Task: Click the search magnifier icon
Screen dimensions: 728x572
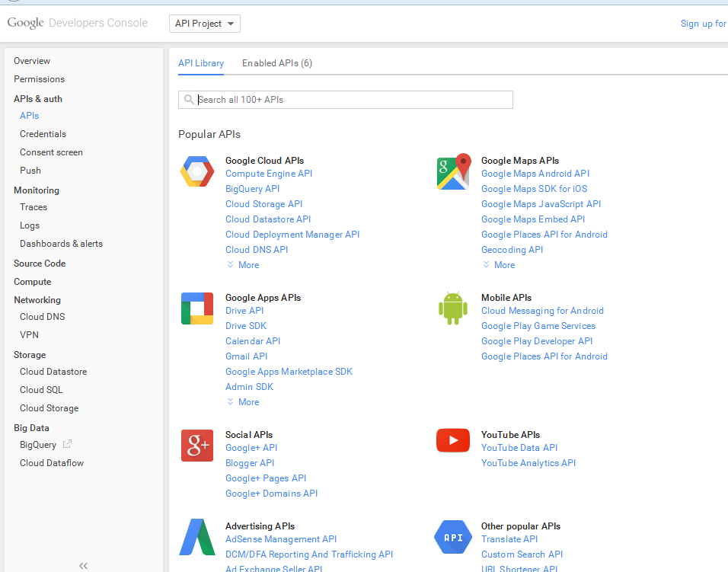Action: [189, 99]
